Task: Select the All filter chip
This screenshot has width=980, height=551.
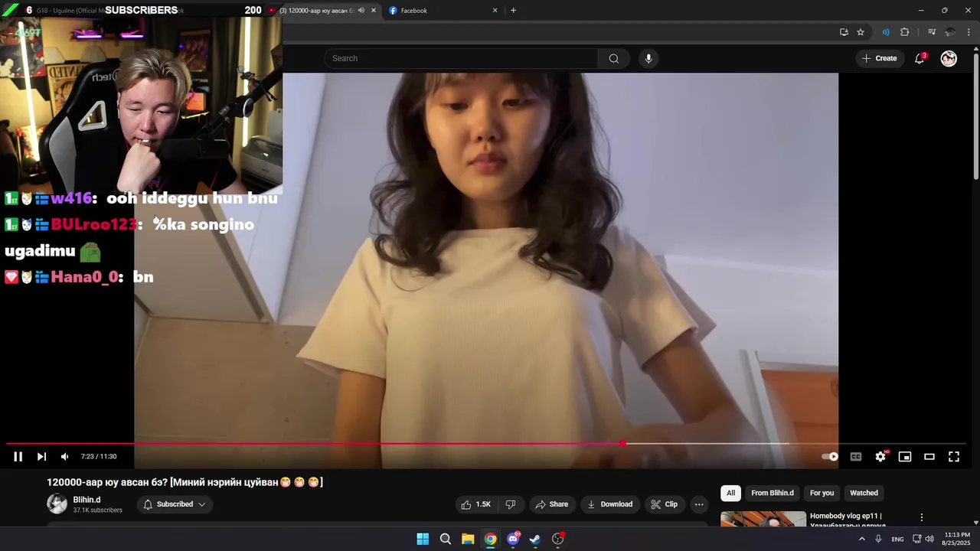Action: pyautogui.click(x=730, y=493)
